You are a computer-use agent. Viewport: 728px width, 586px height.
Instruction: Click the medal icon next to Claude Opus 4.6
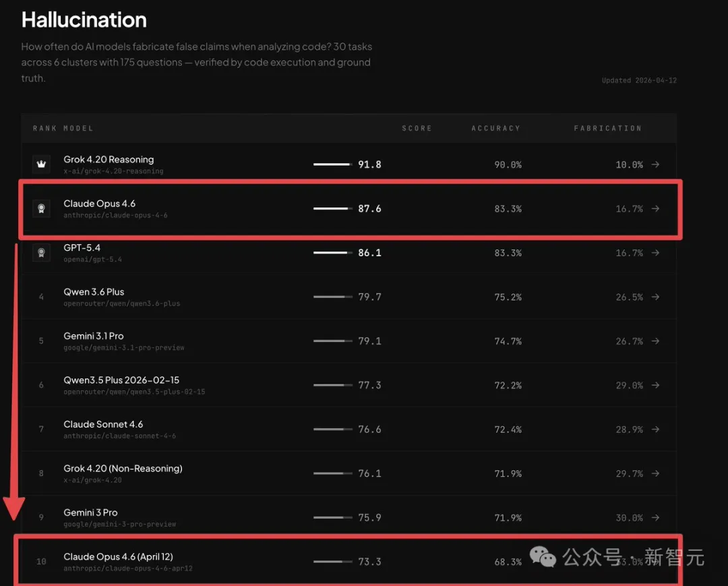[x=41, y=208]
